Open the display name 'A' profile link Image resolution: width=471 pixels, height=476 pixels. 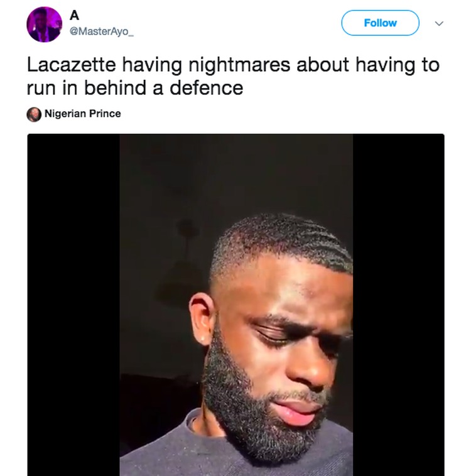74,15
